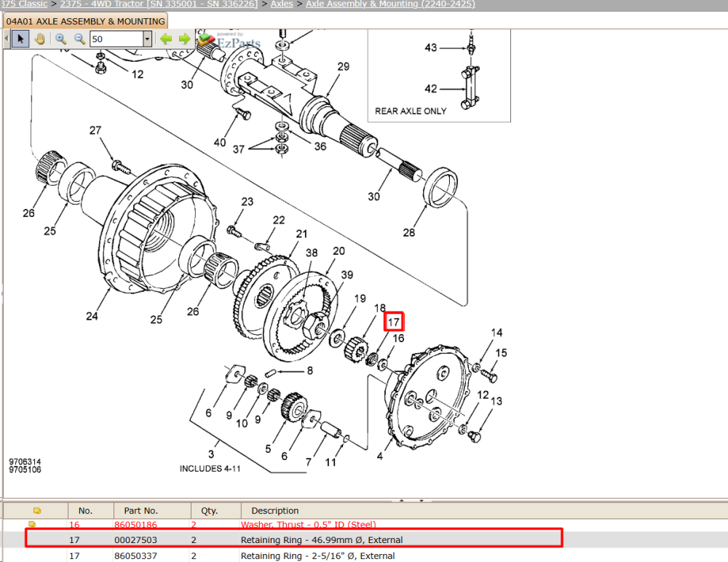Click callout 16 in the diagram
This screenshot has width=728, height=562.
pyautogui.click(x=398, y=338)
